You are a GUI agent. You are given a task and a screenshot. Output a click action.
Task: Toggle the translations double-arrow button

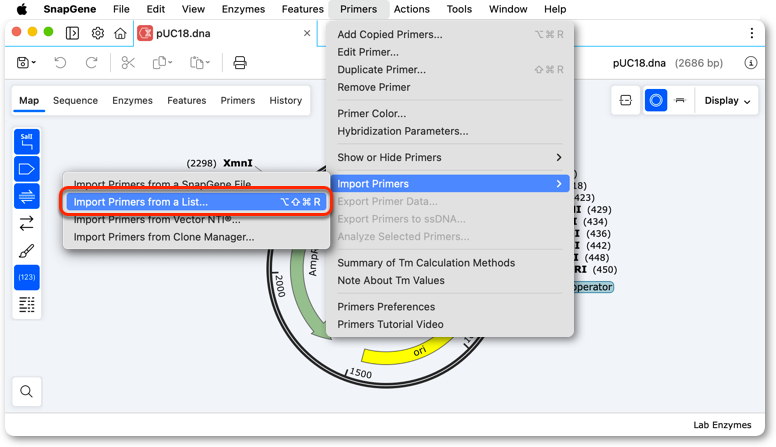(27, 223)
